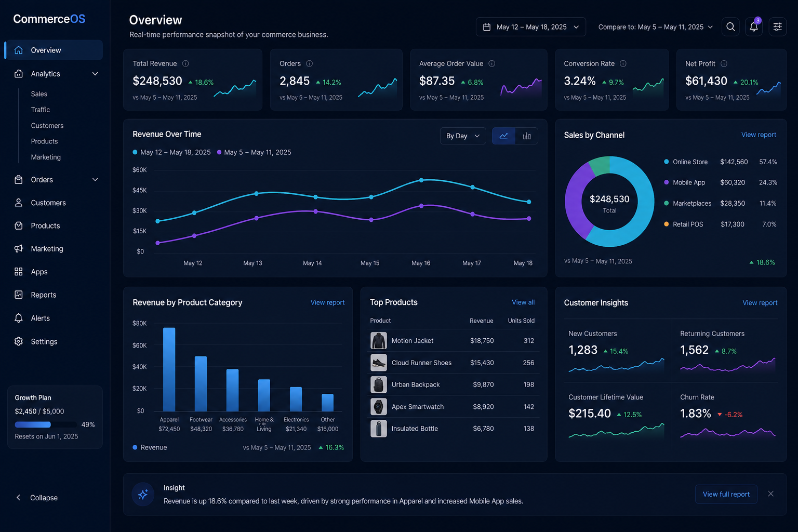Open the notifications bell

pyautogui.click(x=754, y=26)
